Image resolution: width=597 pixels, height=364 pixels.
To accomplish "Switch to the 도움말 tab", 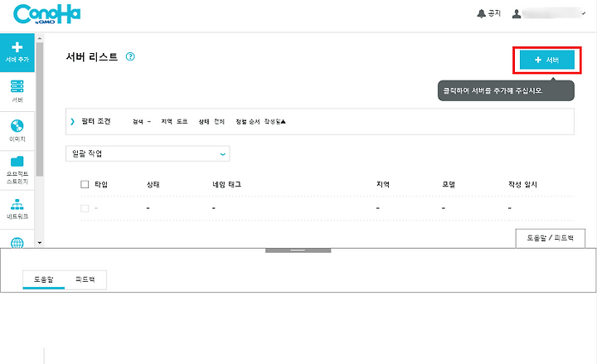I will (x=44, y=279).
